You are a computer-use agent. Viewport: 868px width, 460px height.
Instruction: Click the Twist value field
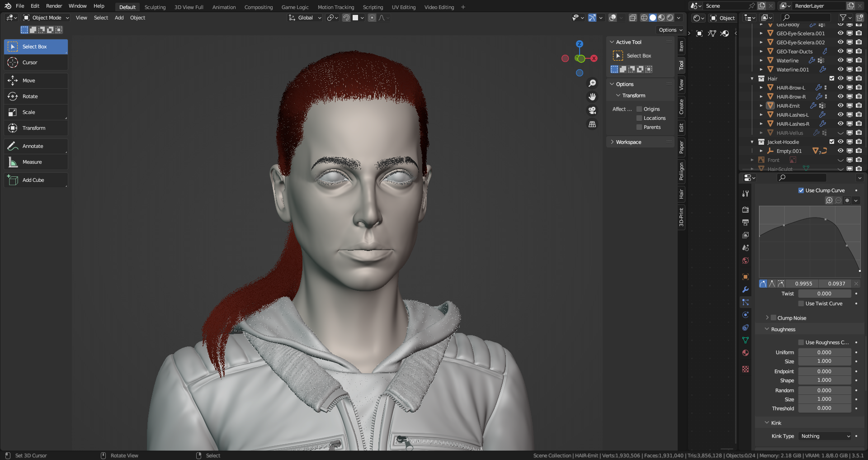coord(825,294)
